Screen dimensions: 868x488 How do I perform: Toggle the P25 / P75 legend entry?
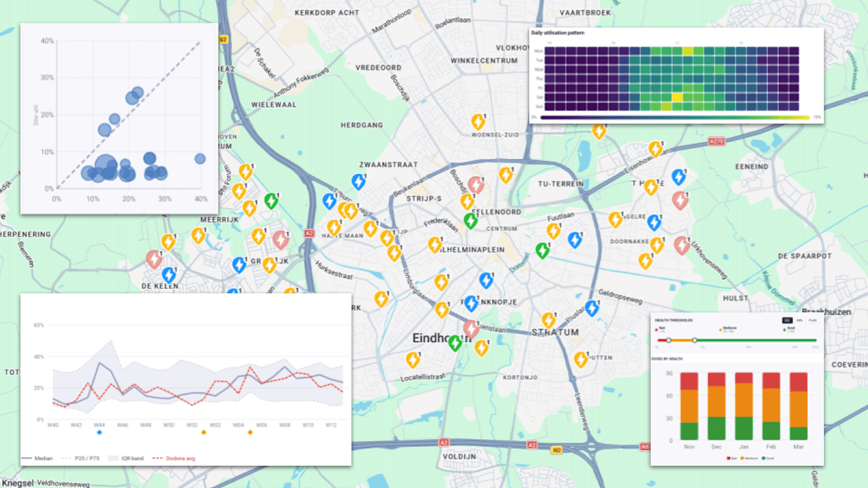81,458
